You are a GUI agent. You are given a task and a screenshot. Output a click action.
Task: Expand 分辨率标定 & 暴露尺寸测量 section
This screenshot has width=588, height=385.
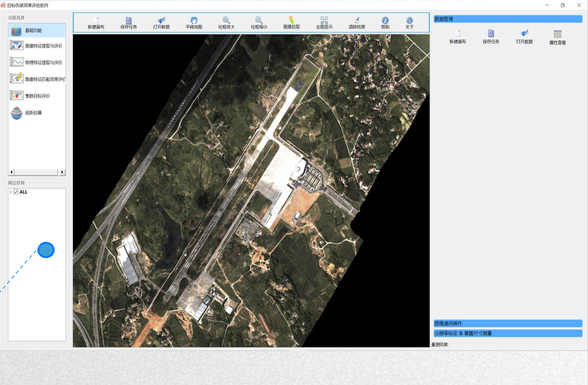[508, 333]
